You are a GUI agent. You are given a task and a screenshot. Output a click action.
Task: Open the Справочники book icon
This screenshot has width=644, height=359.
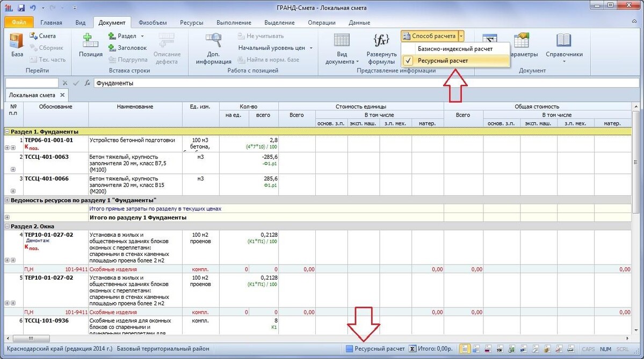point(563,42)
